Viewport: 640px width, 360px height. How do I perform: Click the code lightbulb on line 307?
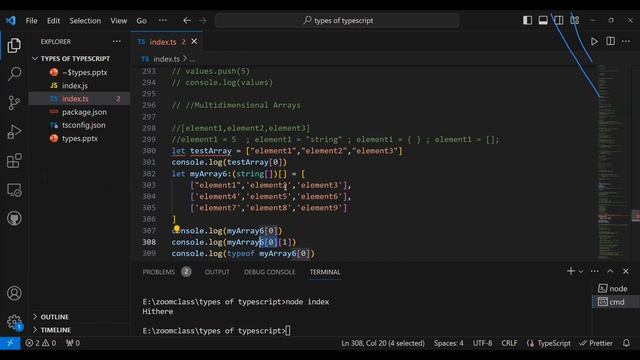click(177, 229)
